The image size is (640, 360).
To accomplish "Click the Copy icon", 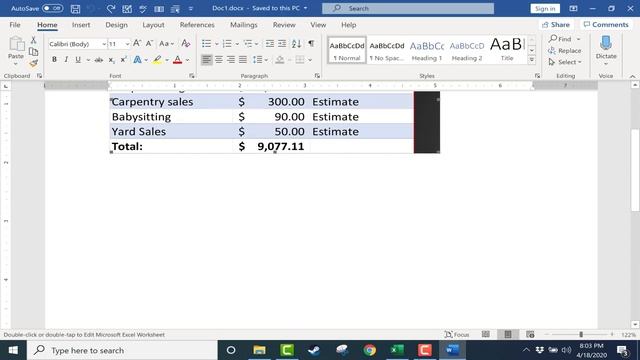I will tap(33, 51).
